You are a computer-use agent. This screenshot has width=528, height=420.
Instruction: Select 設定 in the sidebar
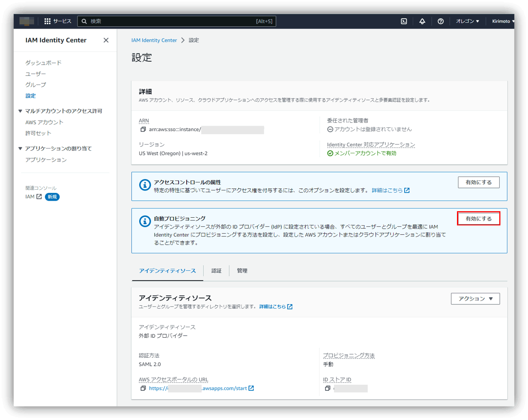click(x=30, y=96)
